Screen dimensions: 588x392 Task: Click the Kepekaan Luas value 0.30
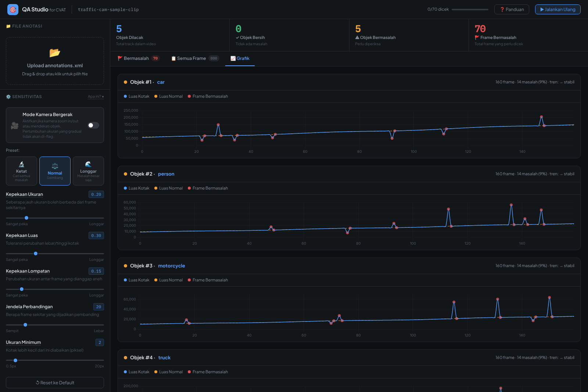pyautogui.click(x=96, y=235)
